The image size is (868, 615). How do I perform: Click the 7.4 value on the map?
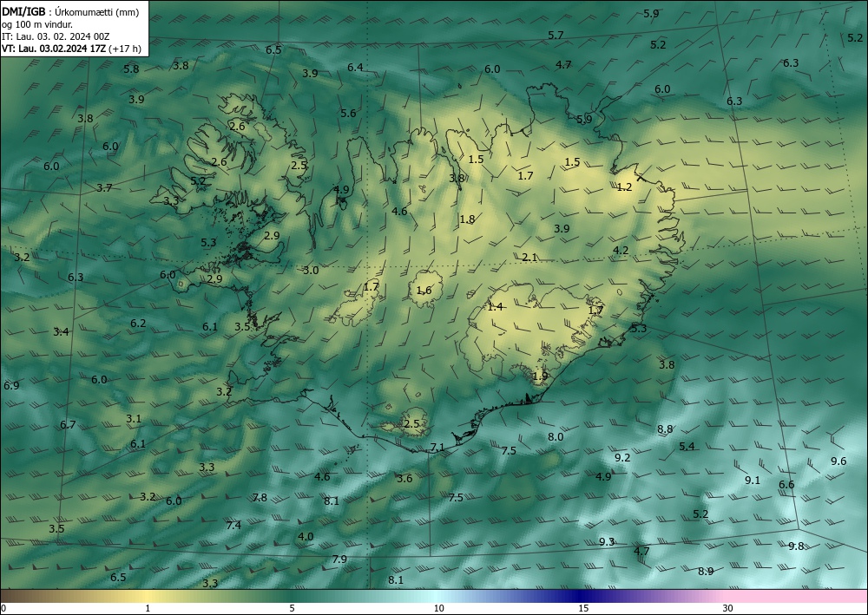[x=233, y=525]
